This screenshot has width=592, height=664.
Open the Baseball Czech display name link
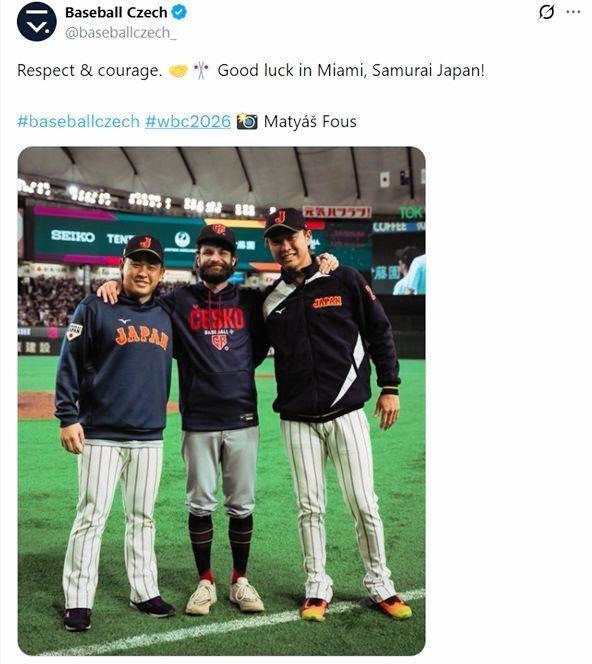[x=116, y=12]
